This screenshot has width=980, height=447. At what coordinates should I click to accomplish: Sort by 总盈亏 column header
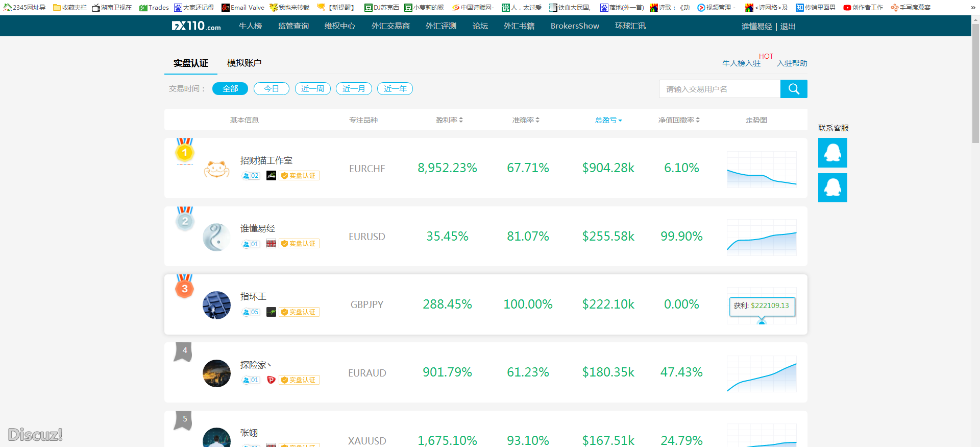pos(608,120)
